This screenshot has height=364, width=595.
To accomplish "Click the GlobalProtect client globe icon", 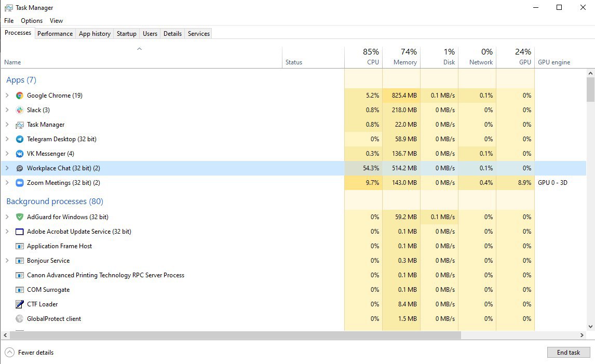I will pyautogui.click(x=20, y=319).
